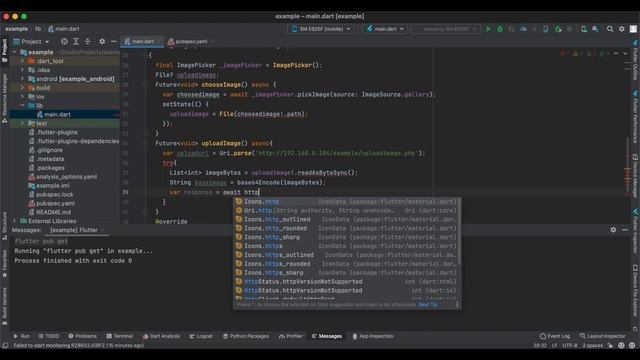Click the Next Tip link in completion popup
The height and width of the screenshot is (360, 640).
428,305
